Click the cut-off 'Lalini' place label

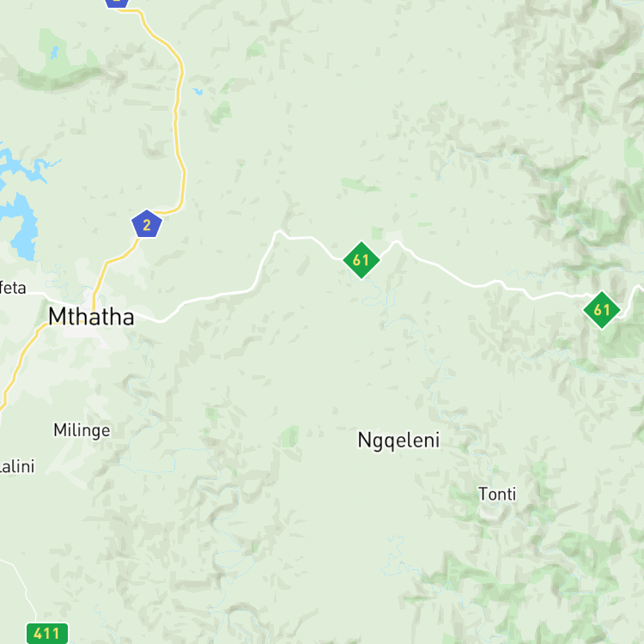17,466
